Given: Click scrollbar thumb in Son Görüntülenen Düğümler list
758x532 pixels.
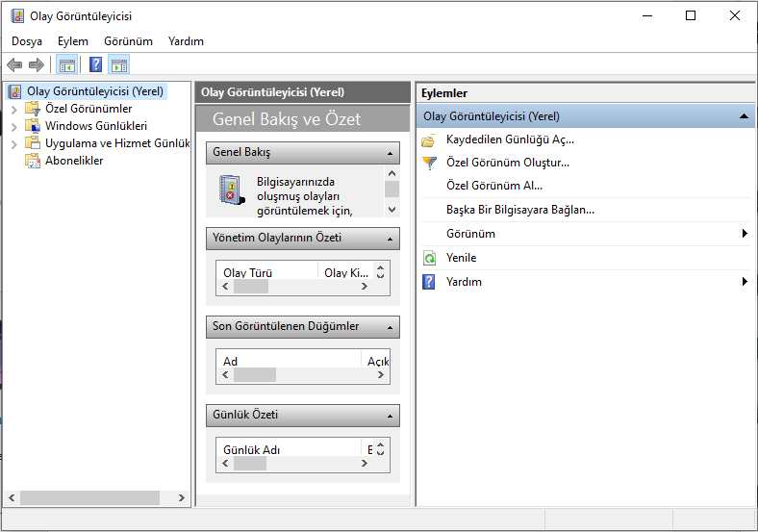Looking at the screenshot, I should click(255, 375).
